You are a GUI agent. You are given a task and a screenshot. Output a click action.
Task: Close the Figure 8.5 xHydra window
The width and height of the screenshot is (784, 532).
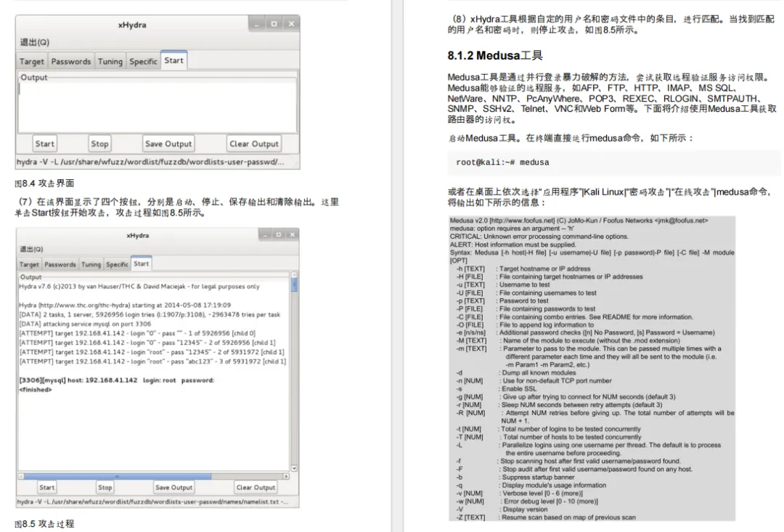click(293, 234)
